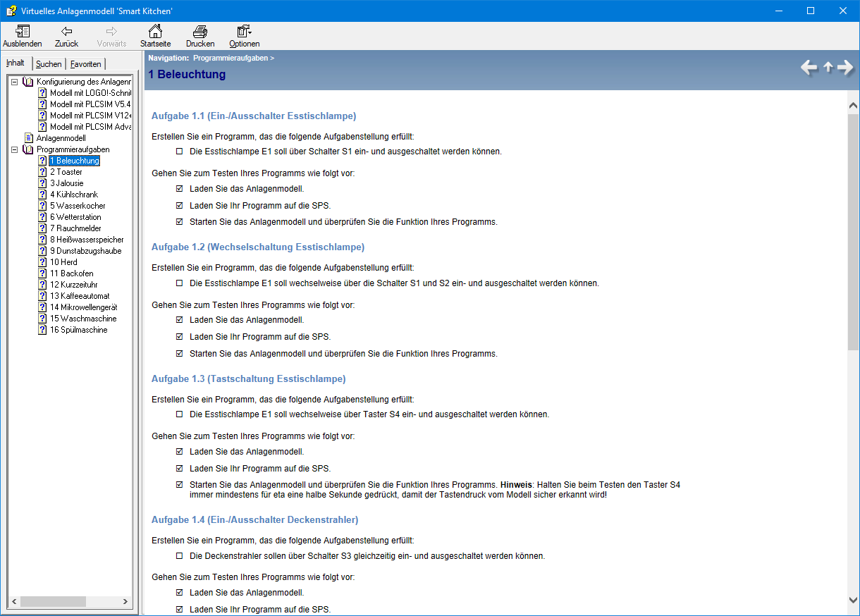Click the up arrow in navigation header
This screenshot has width=860, height=616.
point(828,68)
